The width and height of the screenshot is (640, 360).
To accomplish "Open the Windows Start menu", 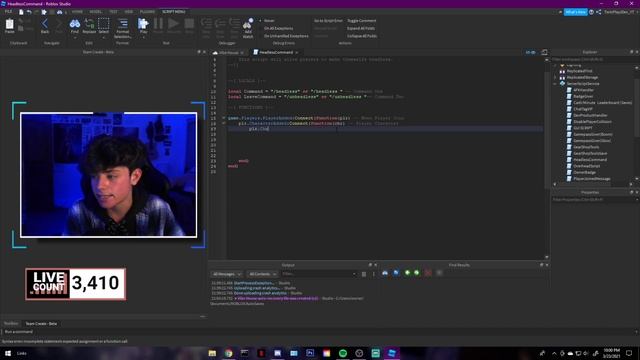I will [x=7, y=353].
